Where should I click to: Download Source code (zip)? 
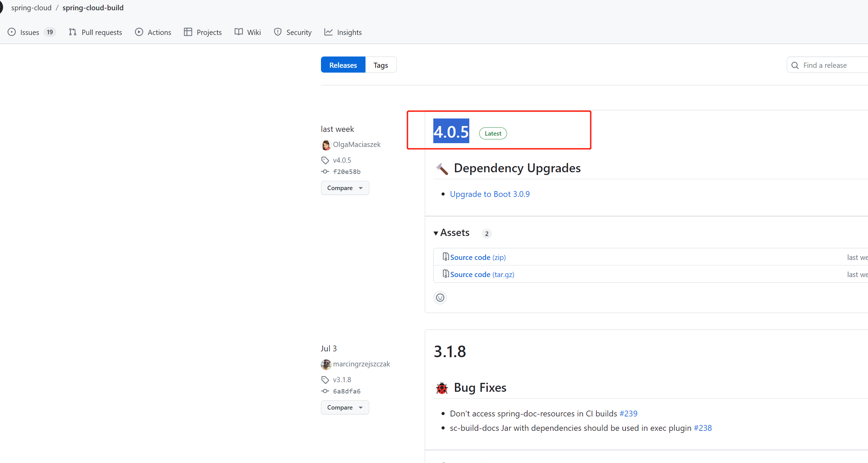[x=478, y=258]
